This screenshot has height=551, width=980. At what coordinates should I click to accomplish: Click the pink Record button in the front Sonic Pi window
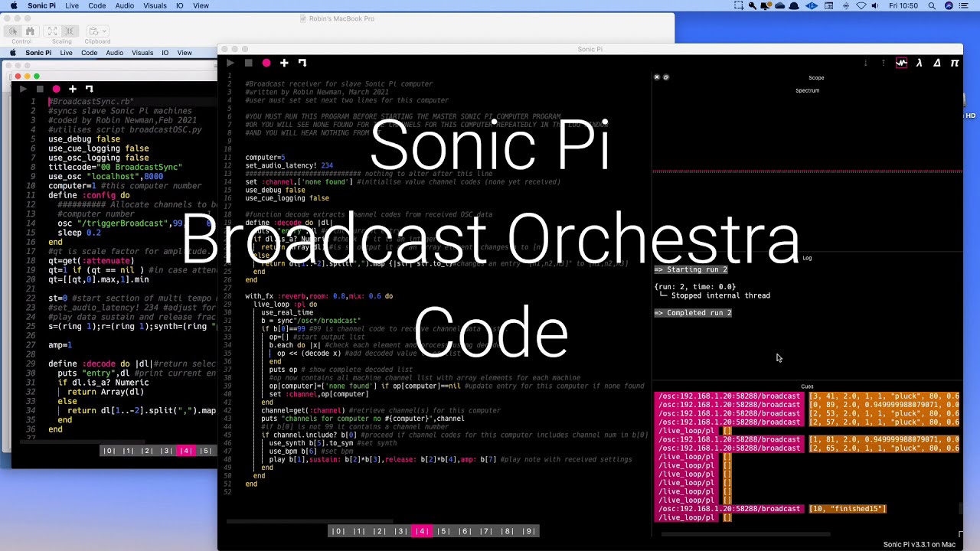tap(266, 63)
